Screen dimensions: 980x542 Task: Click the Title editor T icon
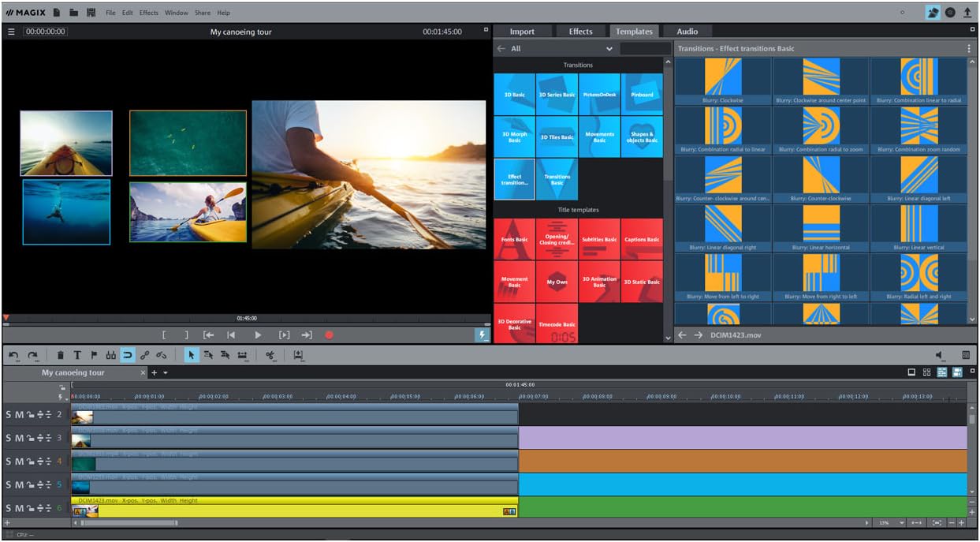77,356
